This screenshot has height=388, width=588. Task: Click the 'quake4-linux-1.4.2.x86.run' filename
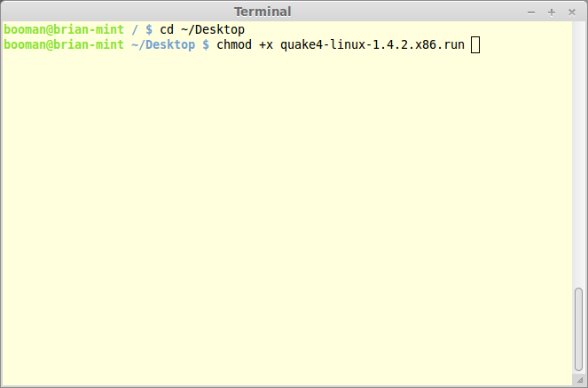(x=372, y=44)
